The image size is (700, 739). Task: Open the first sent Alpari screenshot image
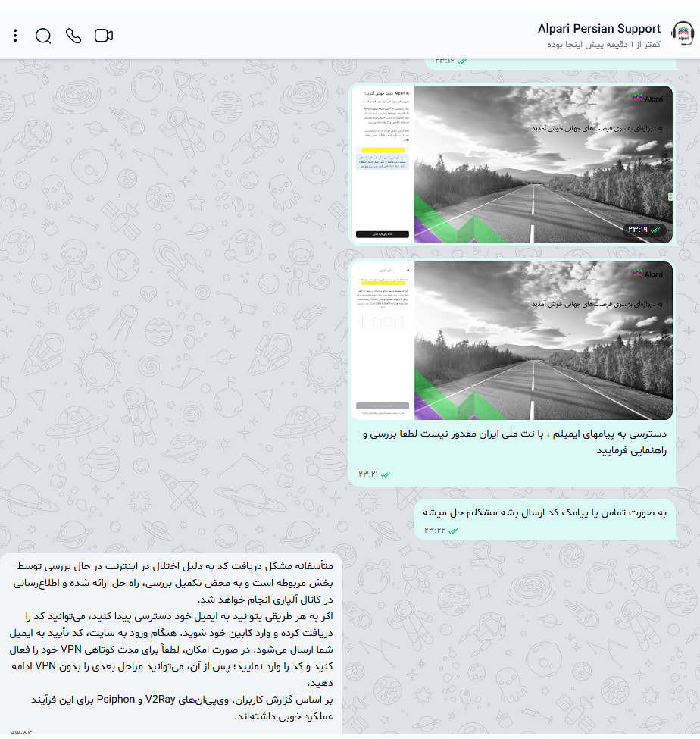(x=512, y=164)
